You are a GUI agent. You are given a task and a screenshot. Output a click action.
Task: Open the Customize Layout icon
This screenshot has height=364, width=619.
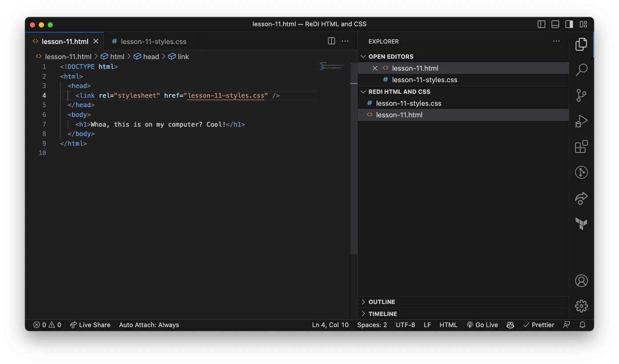(x=583, y=24)
